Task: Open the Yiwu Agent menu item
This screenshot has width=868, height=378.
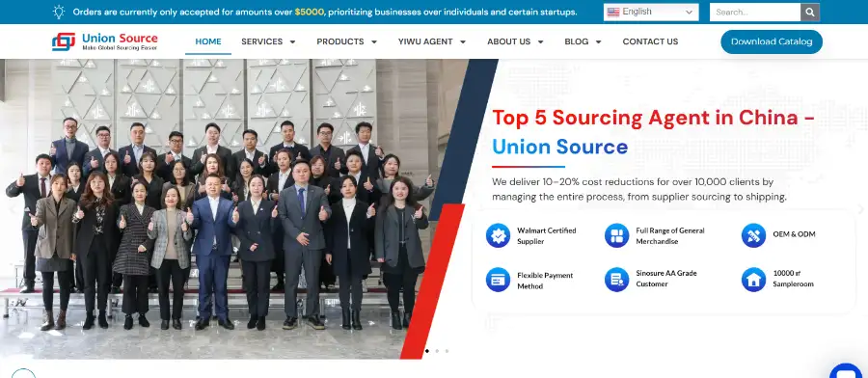Action: click(425, 41)
